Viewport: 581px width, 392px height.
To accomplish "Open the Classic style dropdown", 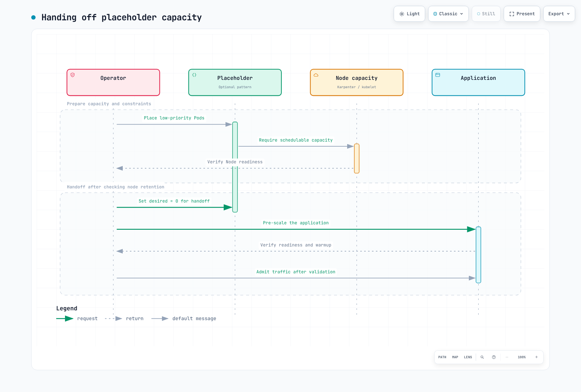I will [x=448, y=14].
